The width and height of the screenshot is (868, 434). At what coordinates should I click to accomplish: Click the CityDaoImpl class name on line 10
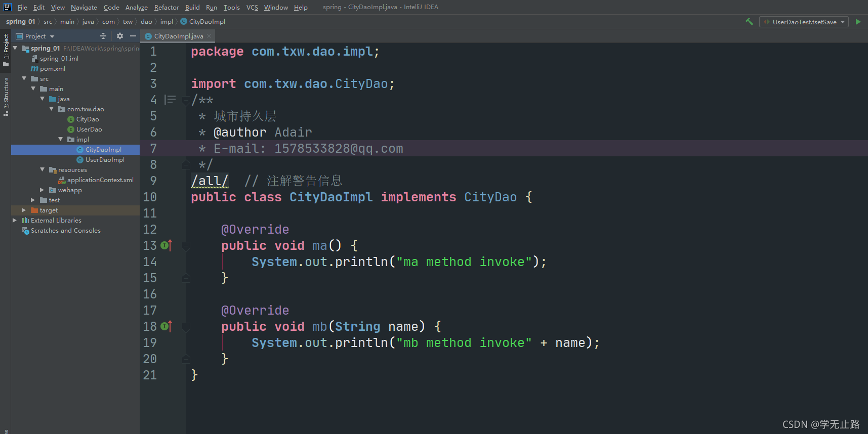pyautogui.click(x=331, y=197)
